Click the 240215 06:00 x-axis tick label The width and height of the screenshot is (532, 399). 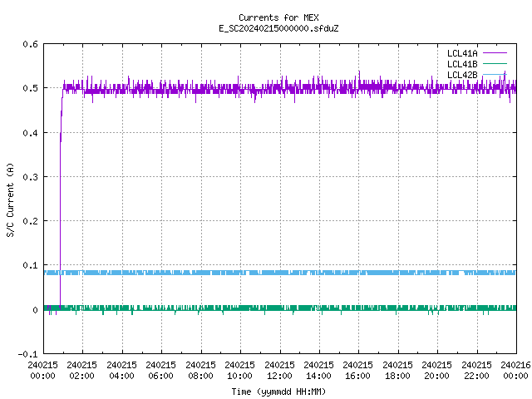click(x=160, y=370)
